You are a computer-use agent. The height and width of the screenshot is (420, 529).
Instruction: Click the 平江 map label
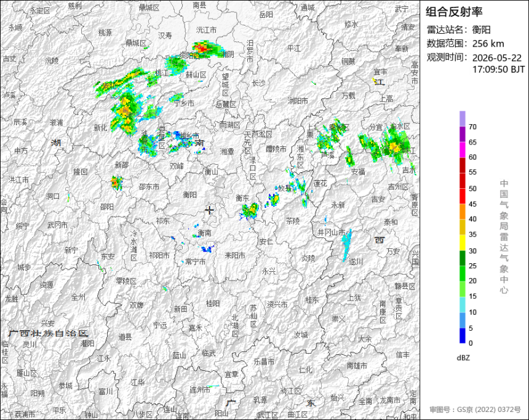point(294,49)
